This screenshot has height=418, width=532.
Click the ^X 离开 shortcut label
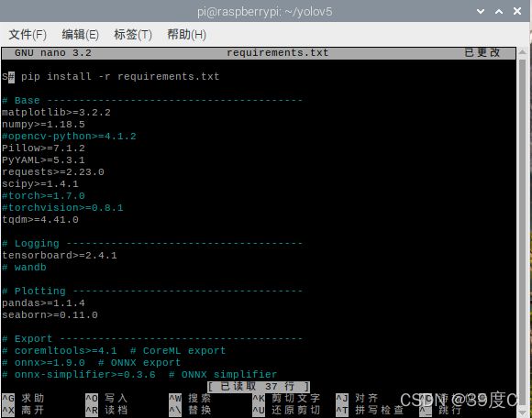coord(23,411)
